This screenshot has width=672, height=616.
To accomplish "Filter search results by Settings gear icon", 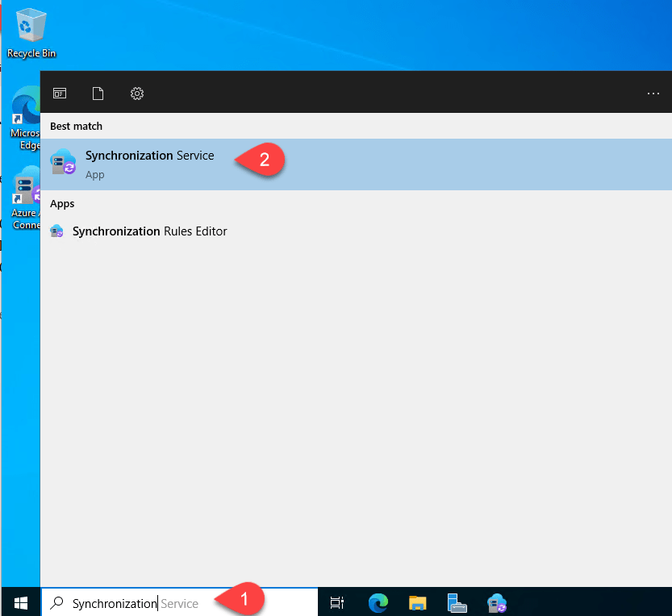I will coord(137,94).
